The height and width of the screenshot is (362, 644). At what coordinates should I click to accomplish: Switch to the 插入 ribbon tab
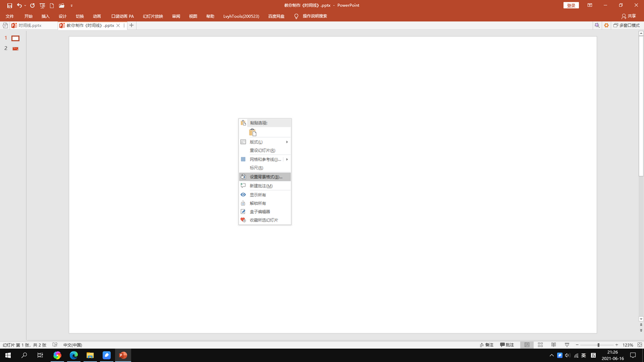click(46, 16)
